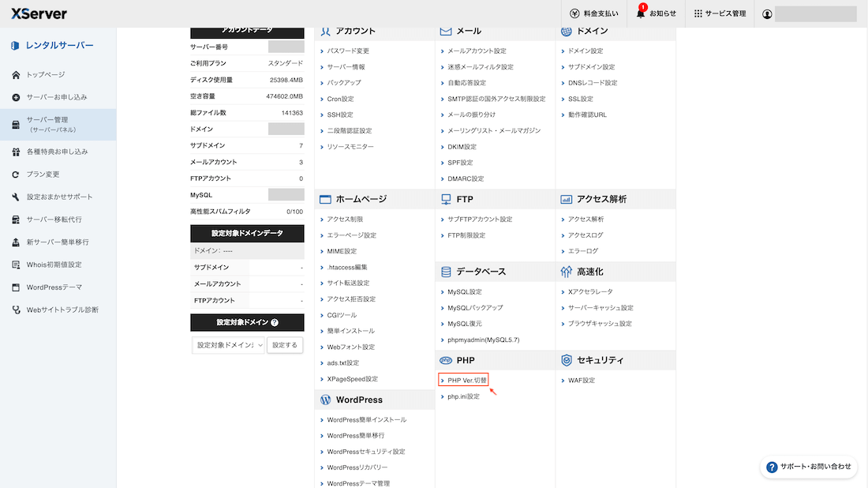This screenshot has height=488, width=868.
Task: Click the お知らせ bell icon
Action: click(641, 13)
